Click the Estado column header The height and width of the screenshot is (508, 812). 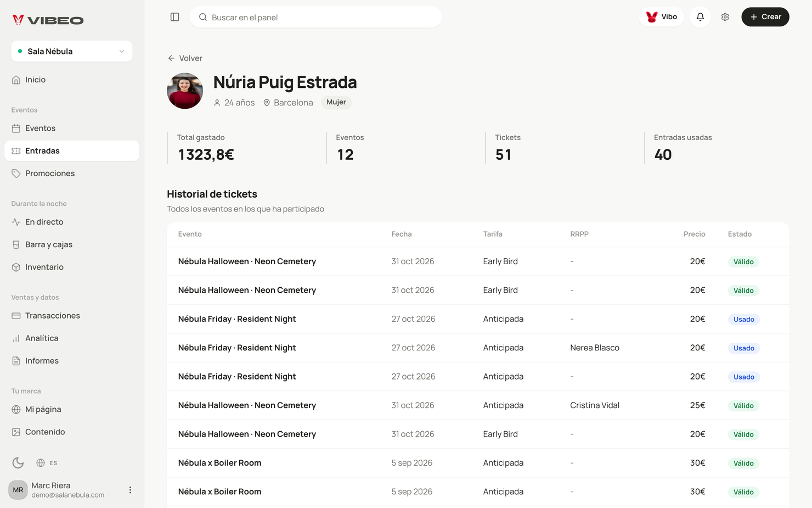740,234
